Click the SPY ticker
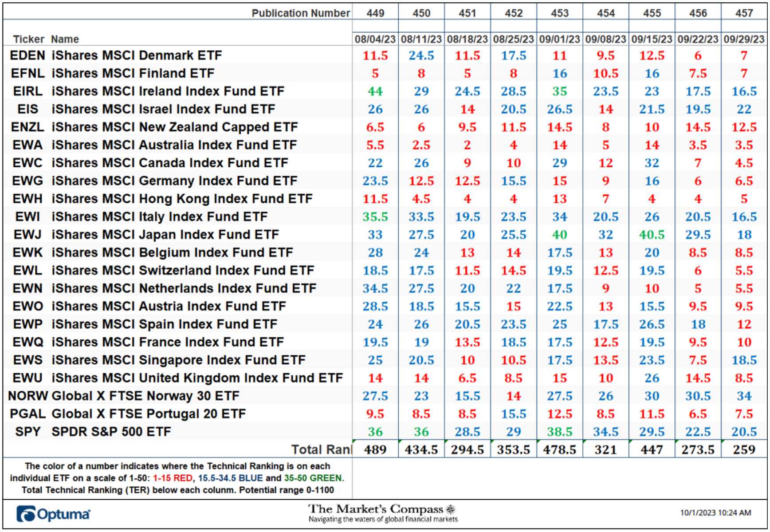This screenshot has width=770, height=532. click(27, 432)
